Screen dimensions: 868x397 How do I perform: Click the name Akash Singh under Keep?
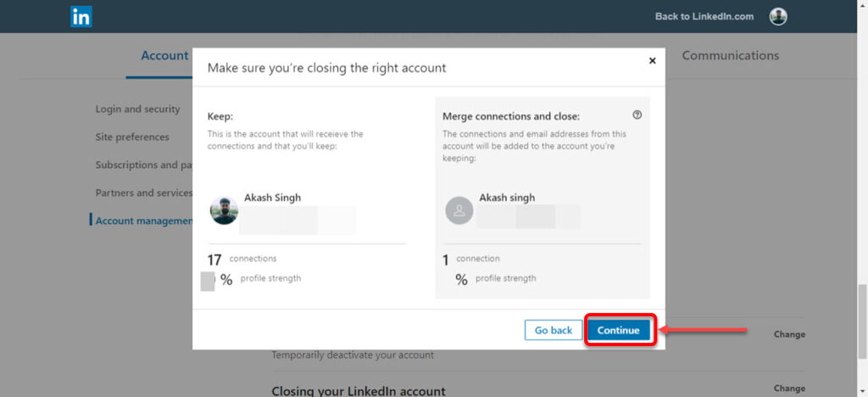(272, 198)
